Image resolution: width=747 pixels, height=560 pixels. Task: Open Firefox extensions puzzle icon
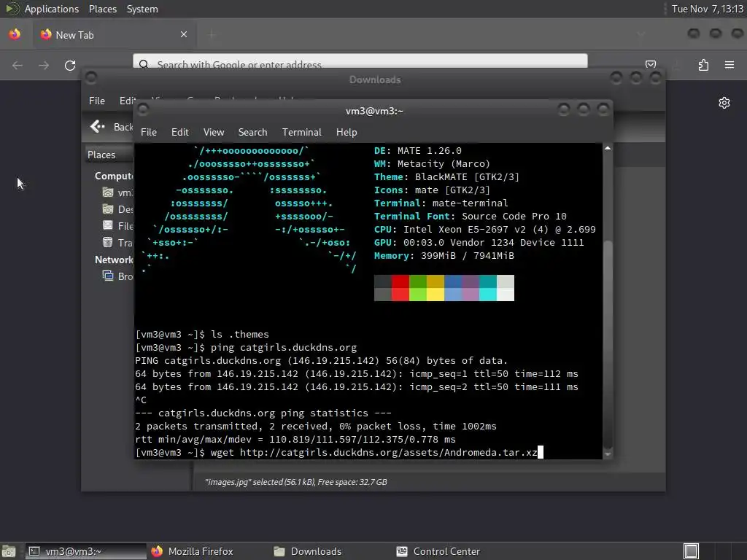(703, 65)
